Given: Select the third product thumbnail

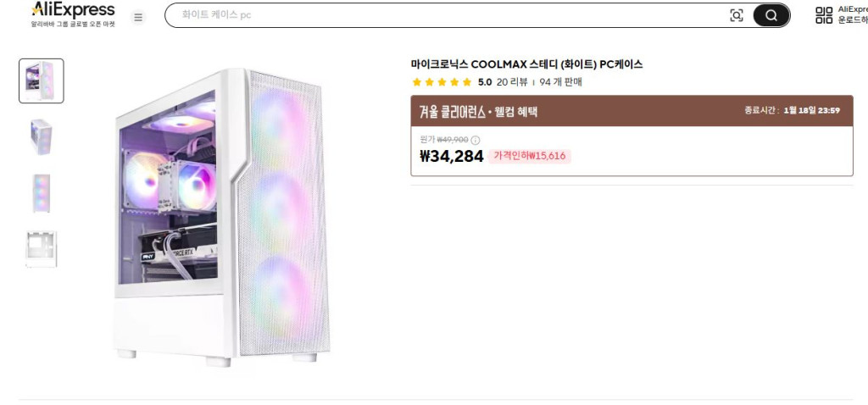Looking at the screenshot, I should (x=42, y=193).
